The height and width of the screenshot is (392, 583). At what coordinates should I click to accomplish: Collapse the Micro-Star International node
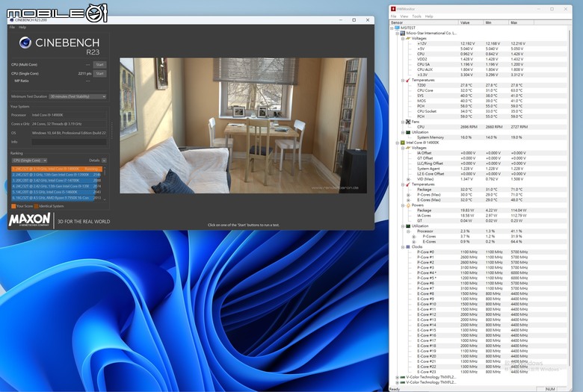tap(397, 34)
